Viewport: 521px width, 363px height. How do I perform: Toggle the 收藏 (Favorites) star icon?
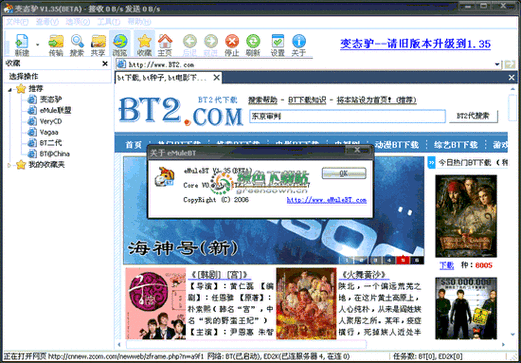(144, 45)
